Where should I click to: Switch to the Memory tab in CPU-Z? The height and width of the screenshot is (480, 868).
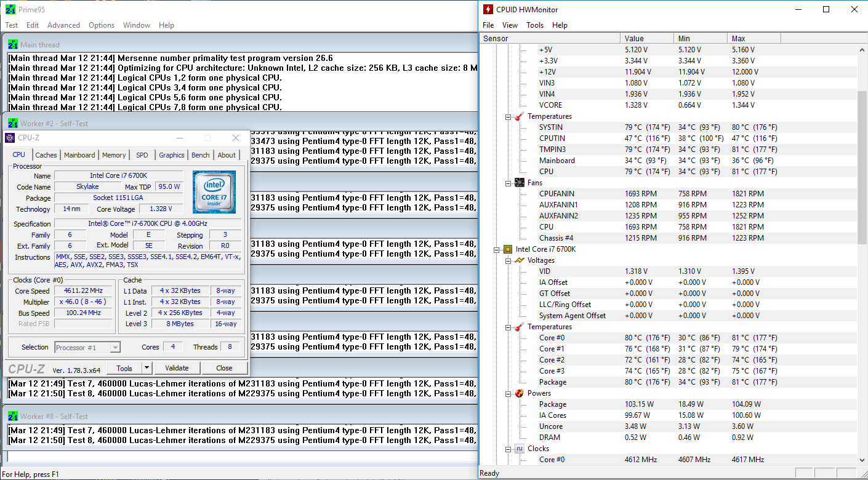[114, 155]
